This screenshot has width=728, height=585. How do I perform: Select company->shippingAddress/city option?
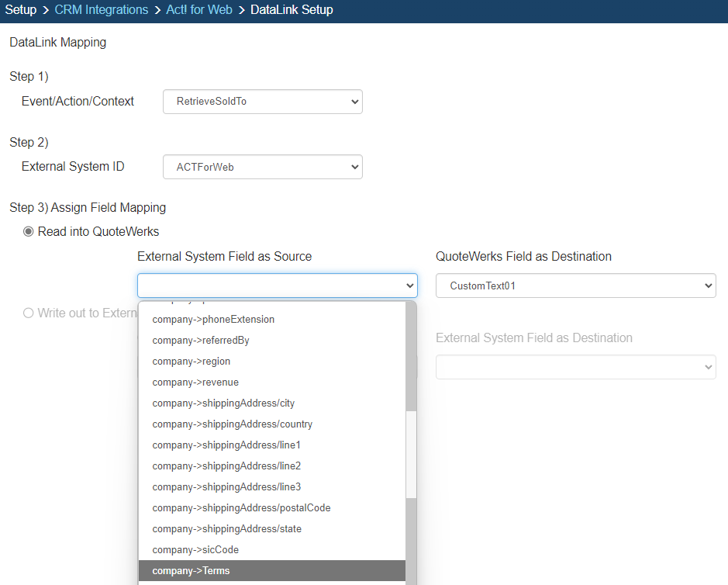click(x=223, y=403)
